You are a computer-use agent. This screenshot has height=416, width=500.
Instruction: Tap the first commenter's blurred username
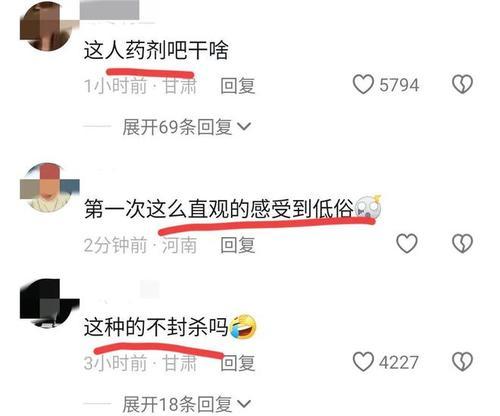pyautogui.click(x=110, y=10)
